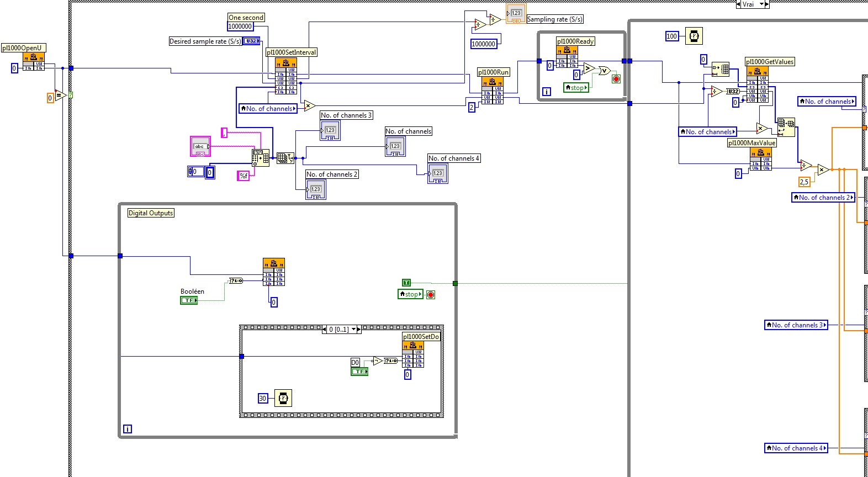Select the No. of channels 4 local variable
This screenshot has width=868, height=477.
point(796,448)
